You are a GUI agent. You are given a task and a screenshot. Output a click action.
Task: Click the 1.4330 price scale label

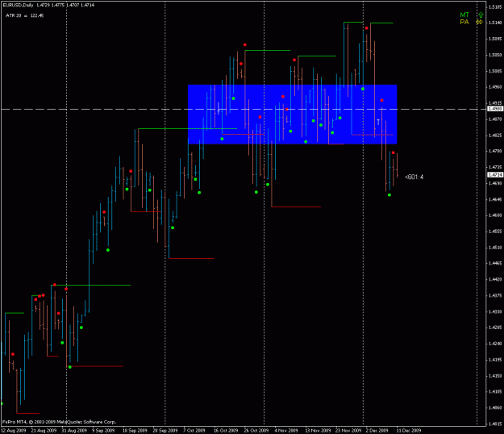[495, 311]
